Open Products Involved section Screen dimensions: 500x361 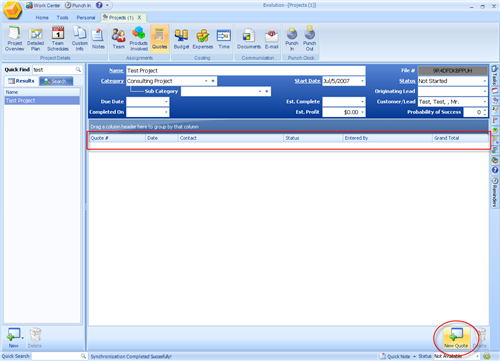pos(139,39)
